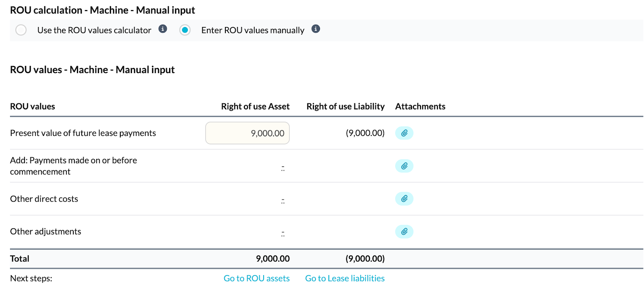Click the 'Right of use Asset' column header
The image size is (644, 290).
[x=255, y=107]
